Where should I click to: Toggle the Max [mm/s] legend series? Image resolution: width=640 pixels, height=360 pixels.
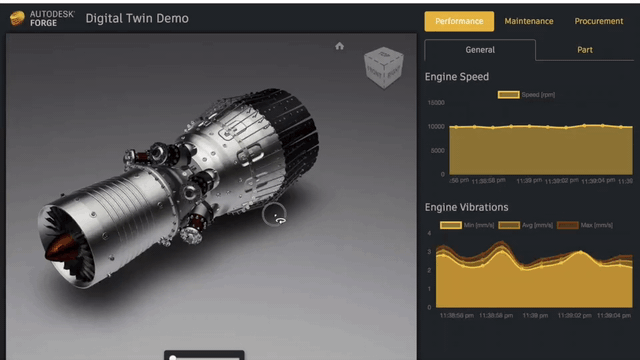pos(585,225)
